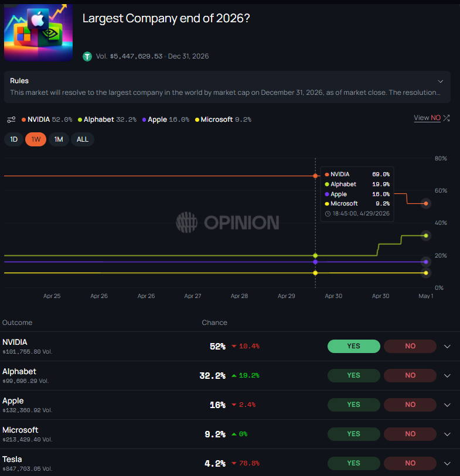Image resolution: width=460 pixels, height=476 pixels.
Task: Click NO button for Apple
Action: (410, 405)
